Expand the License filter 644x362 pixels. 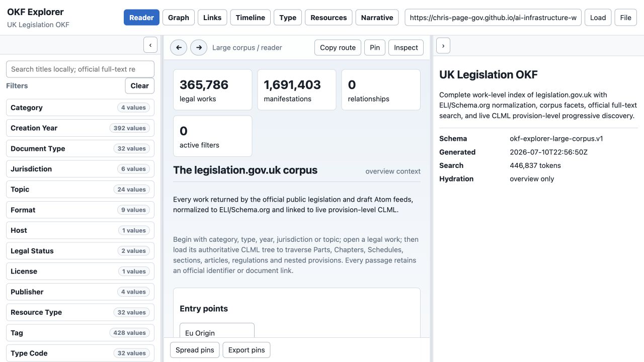(x=80, y=271)
